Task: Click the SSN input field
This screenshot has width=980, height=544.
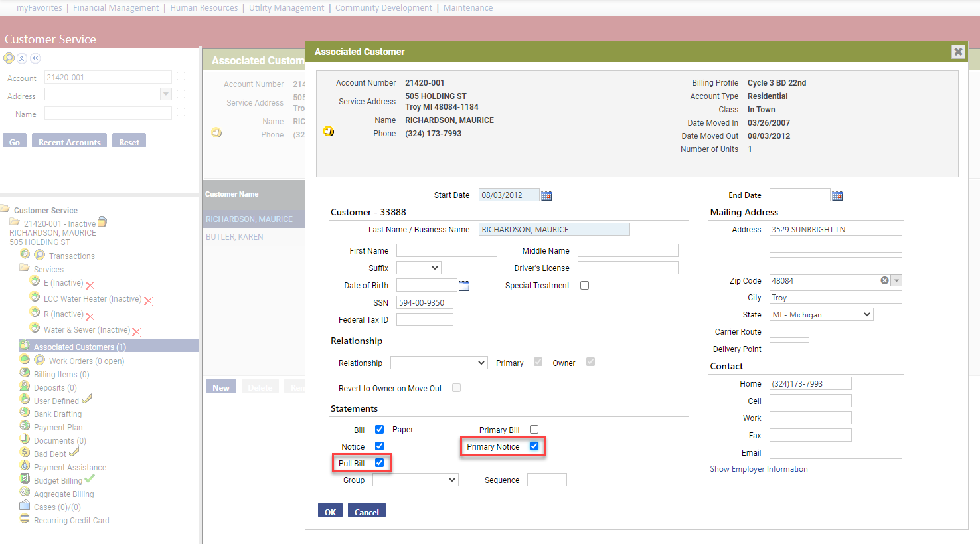Action: pos(425,303)
